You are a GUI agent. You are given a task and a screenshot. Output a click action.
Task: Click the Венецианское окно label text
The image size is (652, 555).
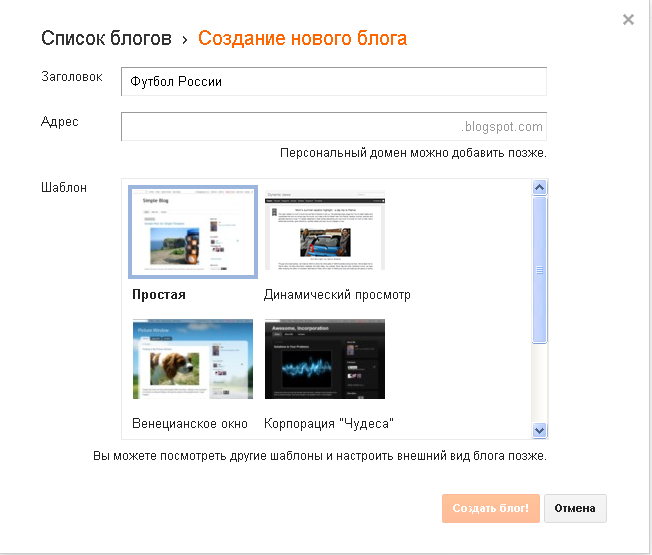tap(190, 423)
